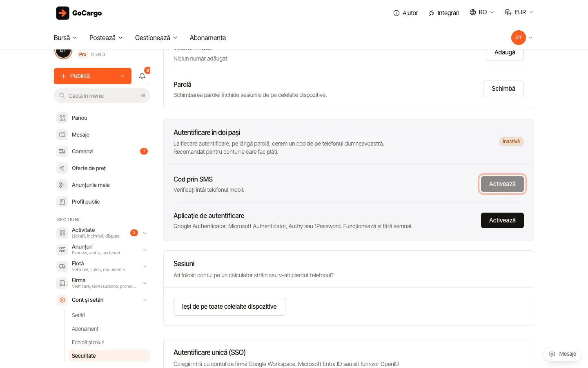Collapse the Cont și setări section
This screenshot has width=588, height=368.
(x=145, y=300)
